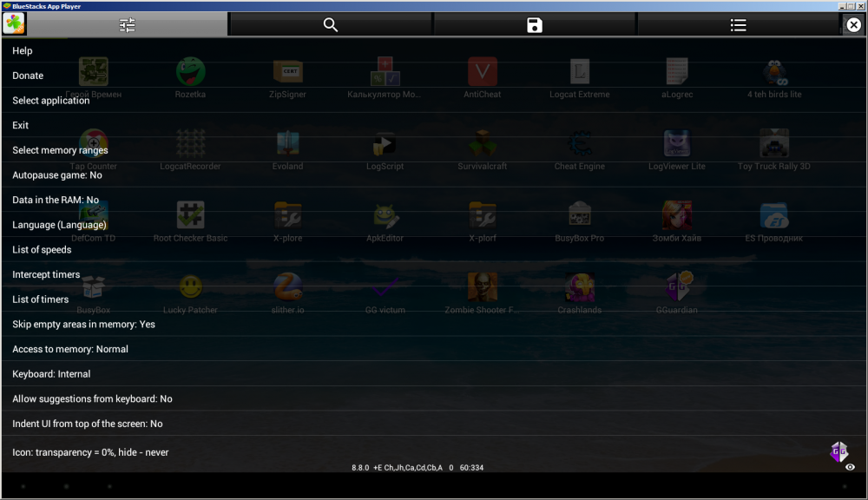Click the GameGuardian app logo at top-left
This screenshot has width=868, height=500.
click(x=14, y=24)
